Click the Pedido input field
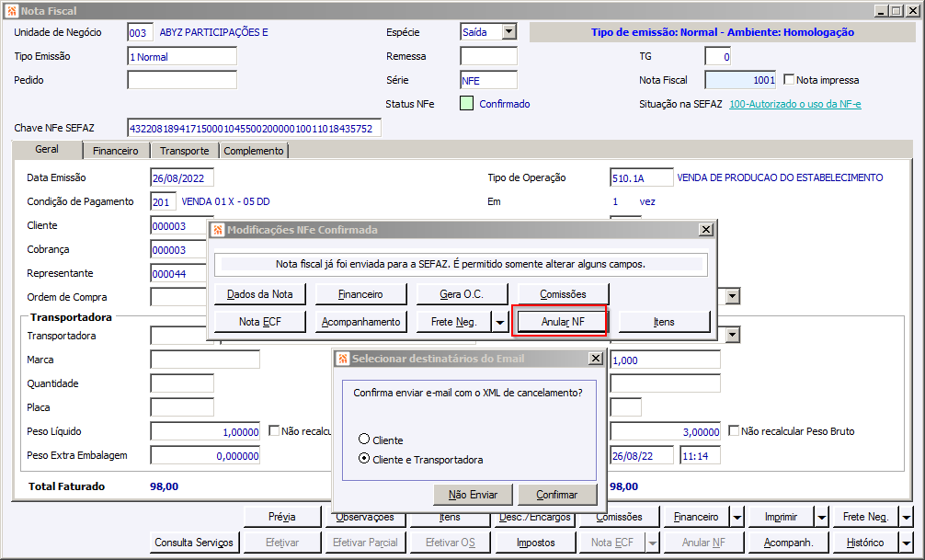This screenshot has width=925, height=560. pos(182,80)
